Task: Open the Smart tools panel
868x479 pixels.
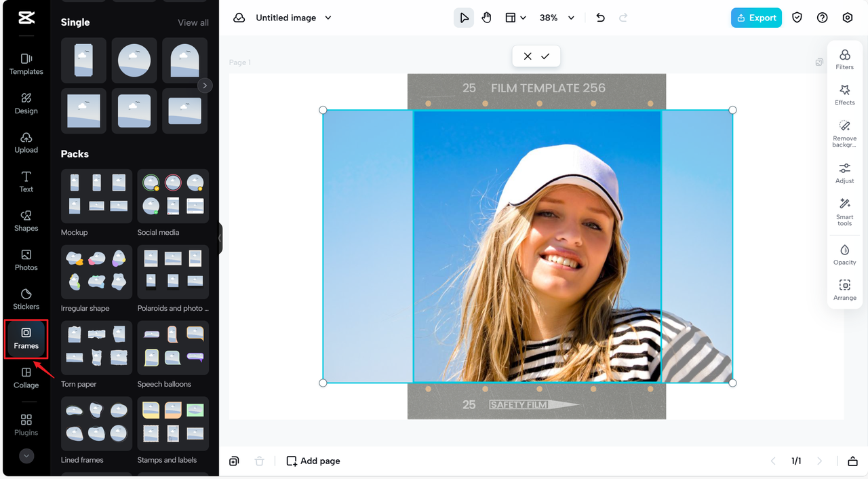Action: pos(845,212)
